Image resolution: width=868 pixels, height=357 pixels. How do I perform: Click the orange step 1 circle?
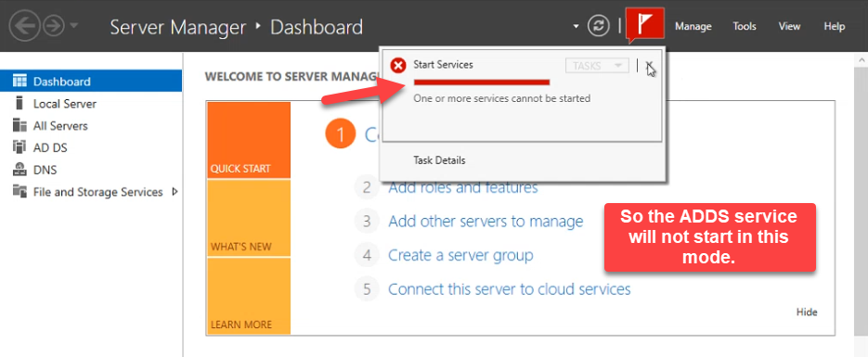(x=340, y=134)
